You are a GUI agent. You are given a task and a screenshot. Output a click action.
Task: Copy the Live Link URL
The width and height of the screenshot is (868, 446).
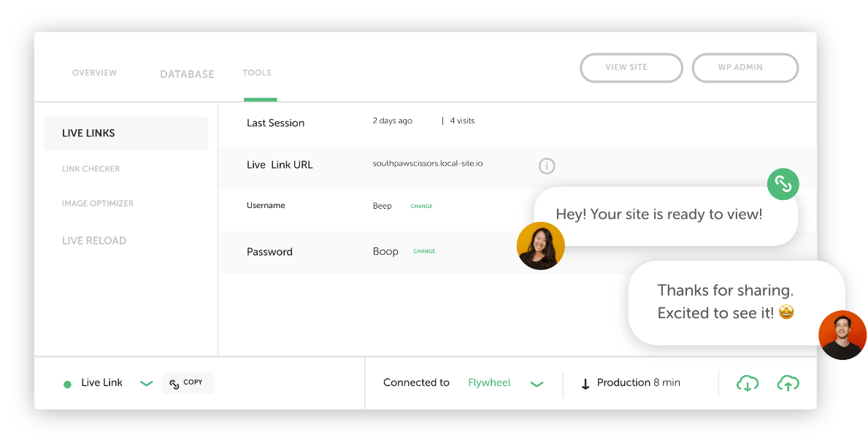click(188, 383)
